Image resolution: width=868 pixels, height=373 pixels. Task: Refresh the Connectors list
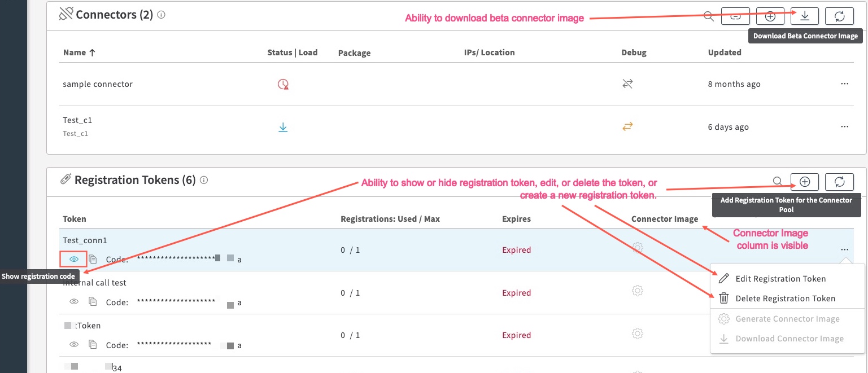[839, 16]
